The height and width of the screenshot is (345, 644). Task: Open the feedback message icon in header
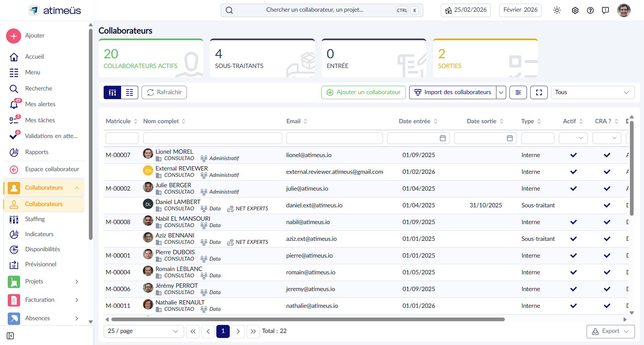pos(605,10)
